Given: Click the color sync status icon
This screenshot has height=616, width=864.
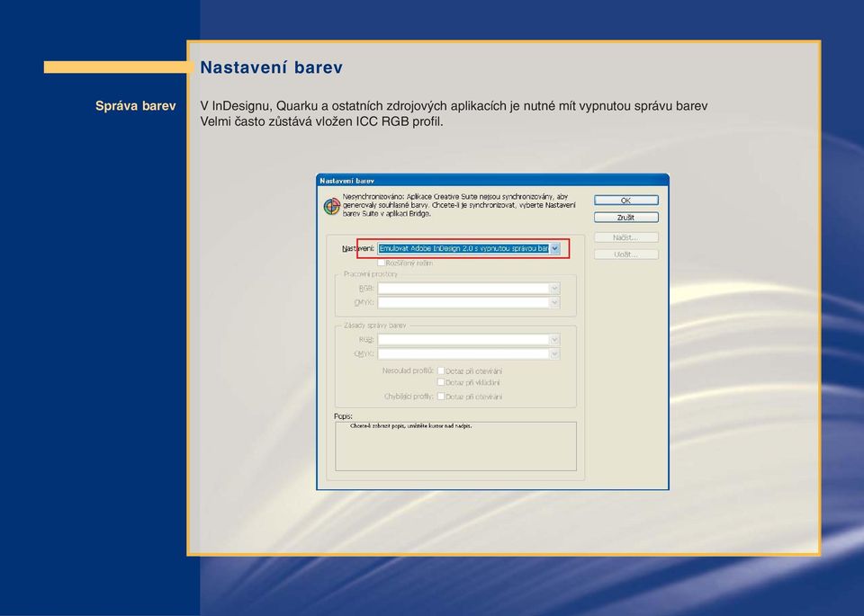Looking at the screenshot, I should coord(332,207).
